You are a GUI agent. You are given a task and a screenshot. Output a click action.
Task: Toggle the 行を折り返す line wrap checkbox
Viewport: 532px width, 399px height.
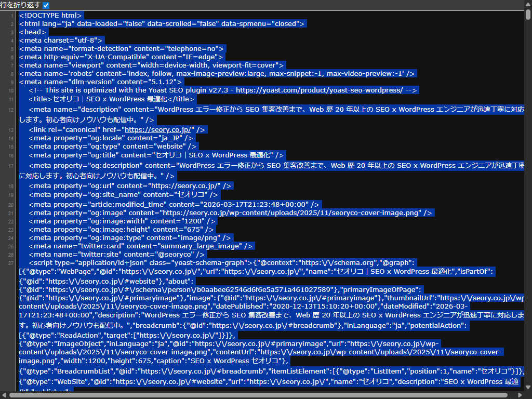(46, 5)
